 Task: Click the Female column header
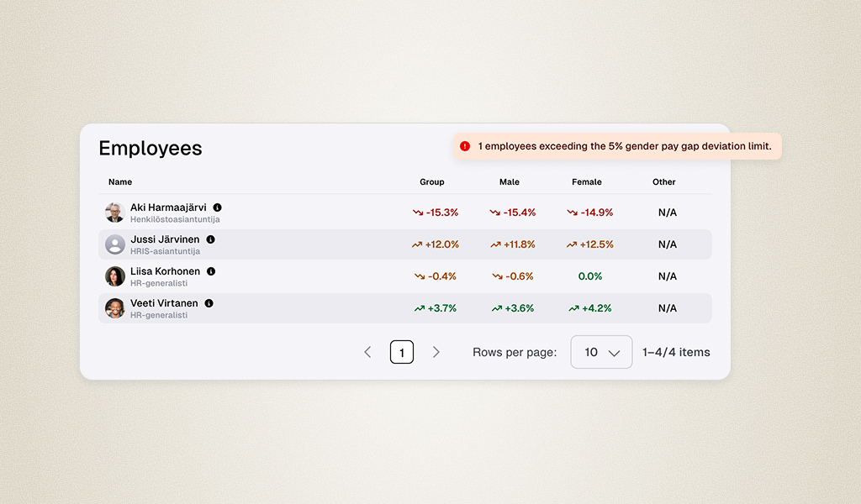[586, 181]
